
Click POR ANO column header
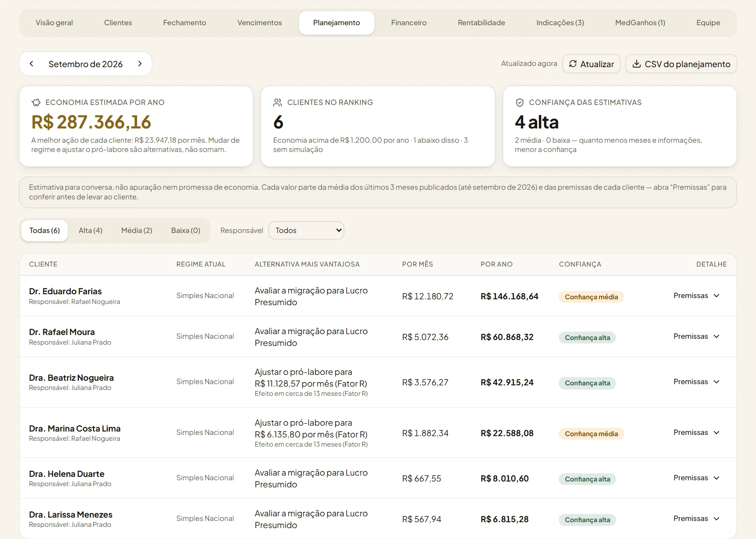[x=496, y=264]
